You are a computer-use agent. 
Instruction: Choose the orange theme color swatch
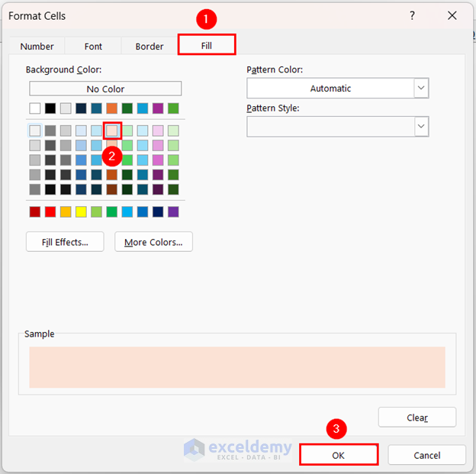coord(111,108)
